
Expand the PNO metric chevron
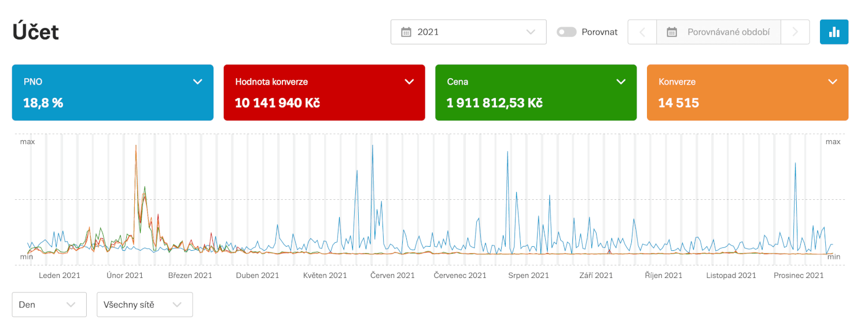pos(198,82)
